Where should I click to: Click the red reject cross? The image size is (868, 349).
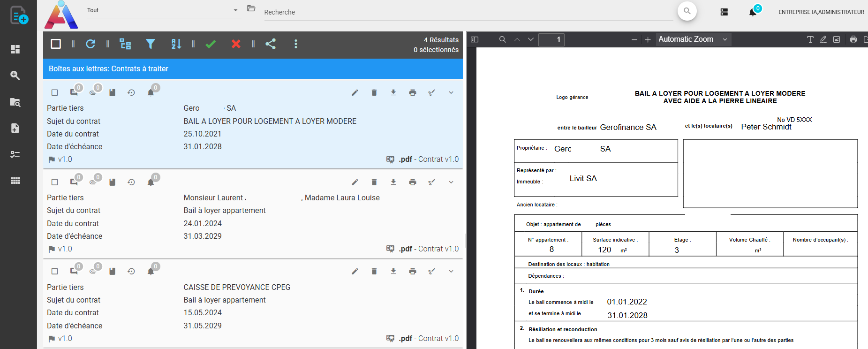(236, 44)
